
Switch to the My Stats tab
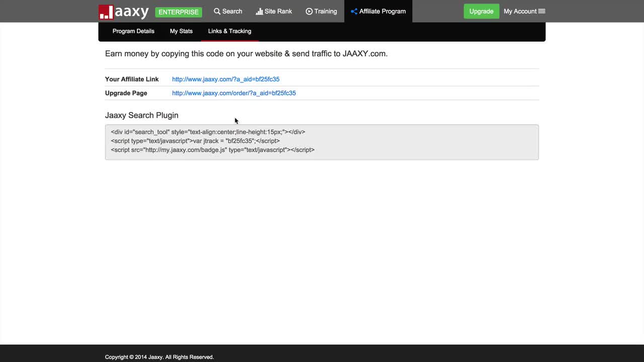click(x=181, y=31)
